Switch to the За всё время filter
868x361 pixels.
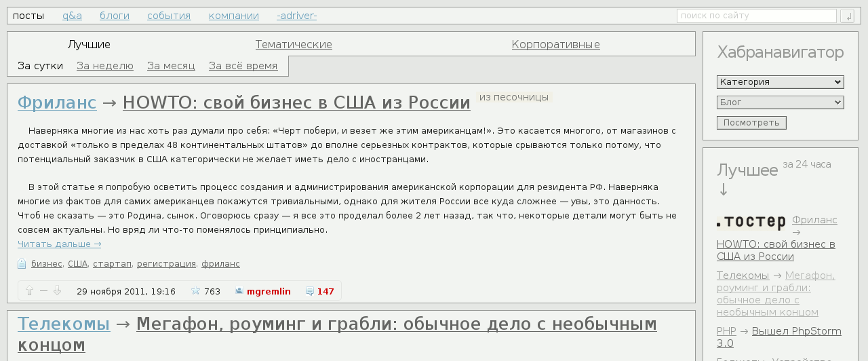[243, 66]
